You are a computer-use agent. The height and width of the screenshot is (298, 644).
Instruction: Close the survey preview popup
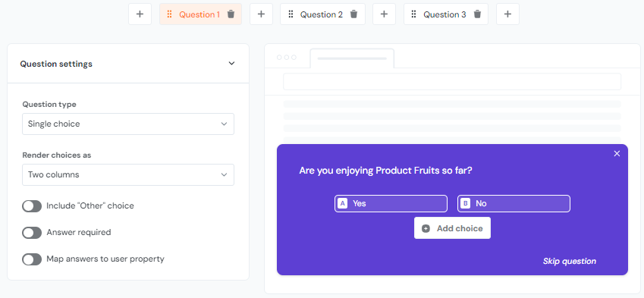tap(617, 153)
